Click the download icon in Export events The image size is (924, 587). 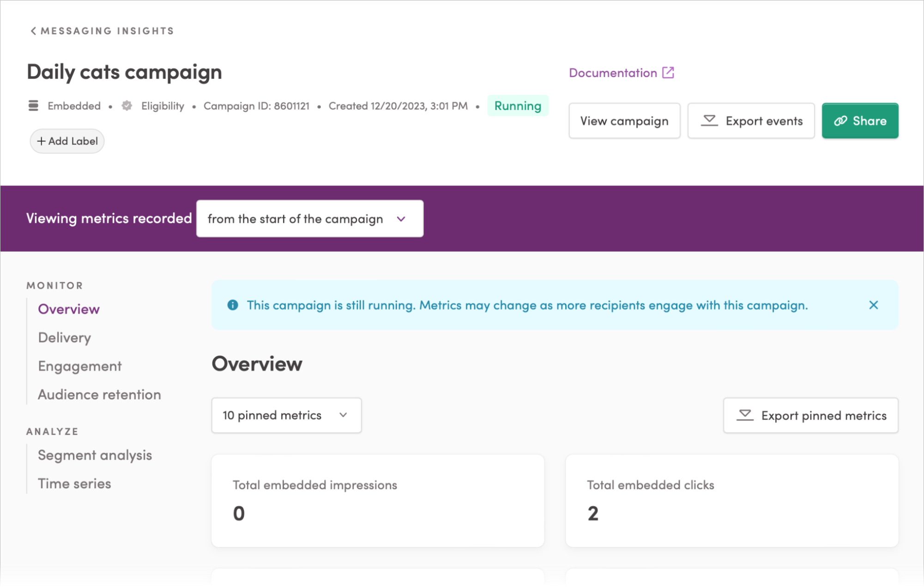pos(709,121)
